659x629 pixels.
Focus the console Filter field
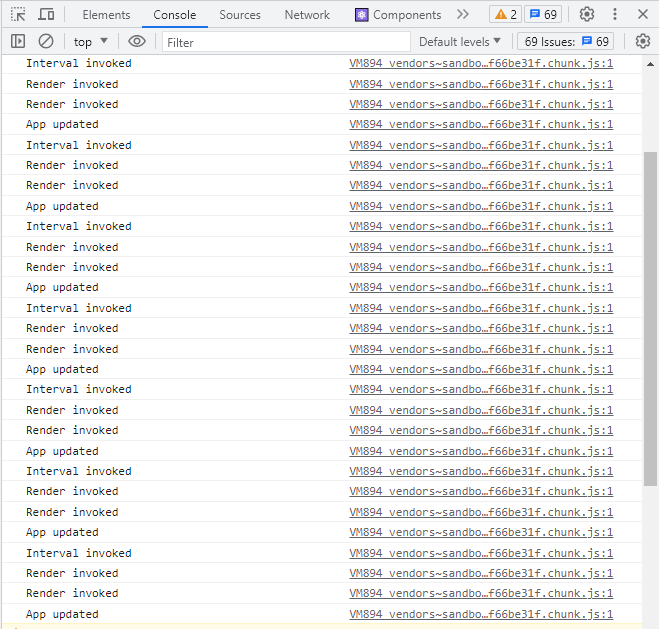(286, 42)
